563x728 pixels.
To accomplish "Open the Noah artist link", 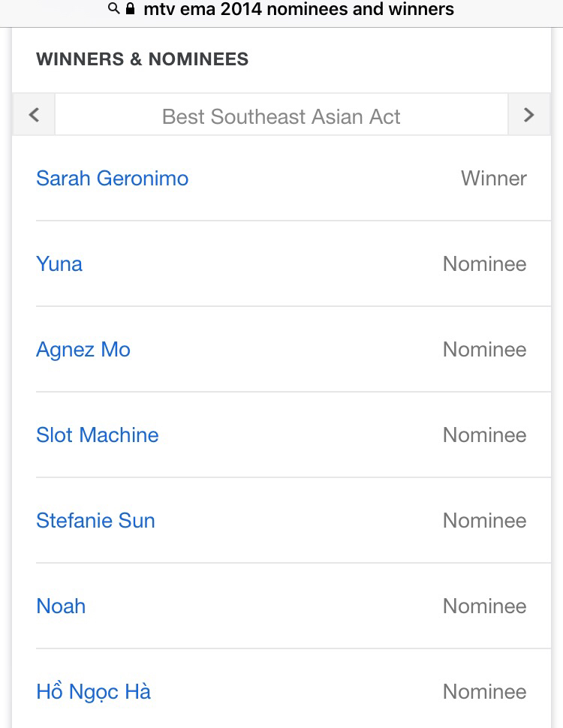I will click(61, 606).
